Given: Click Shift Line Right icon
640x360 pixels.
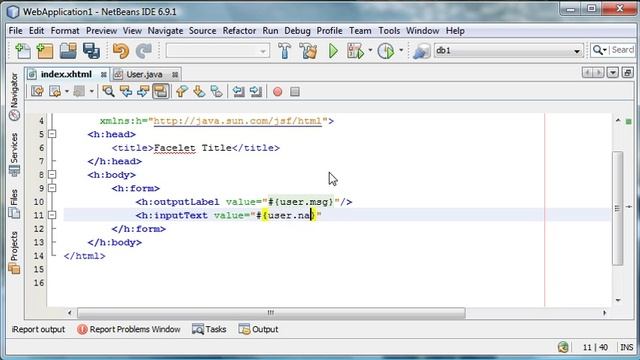Looking at the screenshot, I should 256,91.
